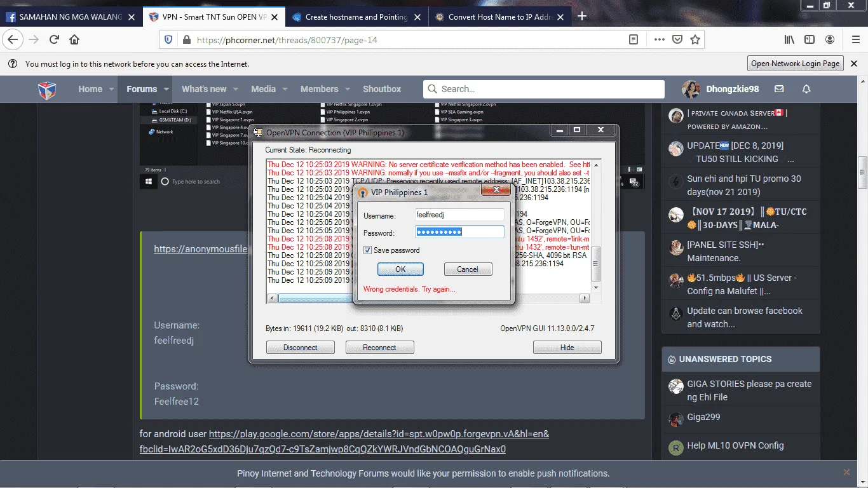Screen dimensions: 868x488
Task: Click OK in VIP Philippines 1 dialog
Action: pos(400,269)
